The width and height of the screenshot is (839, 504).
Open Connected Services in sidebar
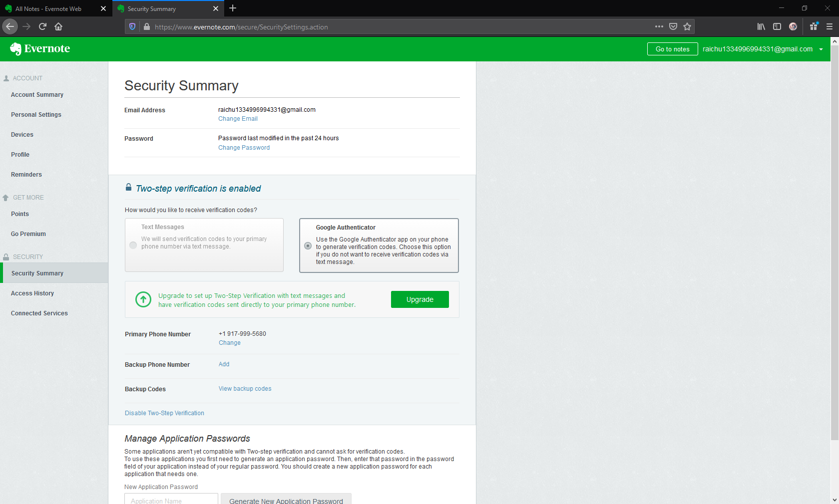pyautogui.click(x=39, y=313)
